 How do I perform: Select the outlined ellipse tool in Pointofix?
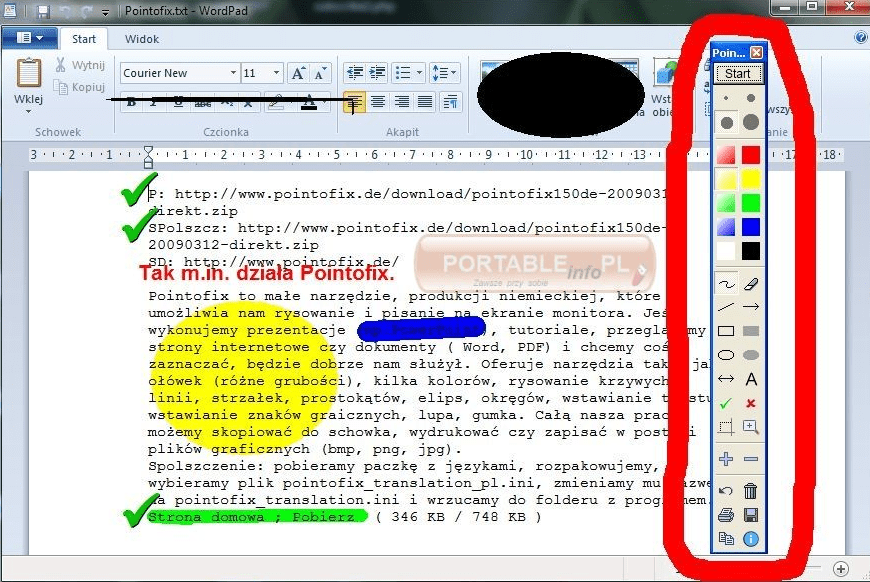(726, 355)
